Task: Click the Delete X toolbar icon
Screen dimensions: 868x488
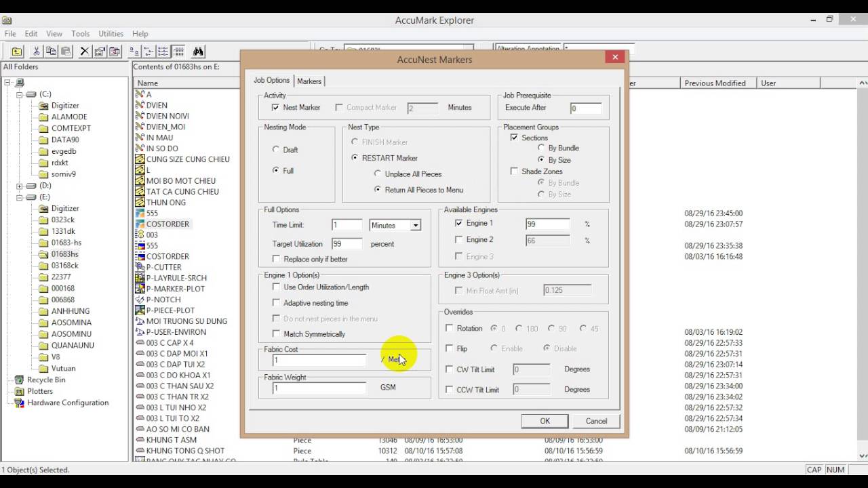Action: [x=85, y=52]
